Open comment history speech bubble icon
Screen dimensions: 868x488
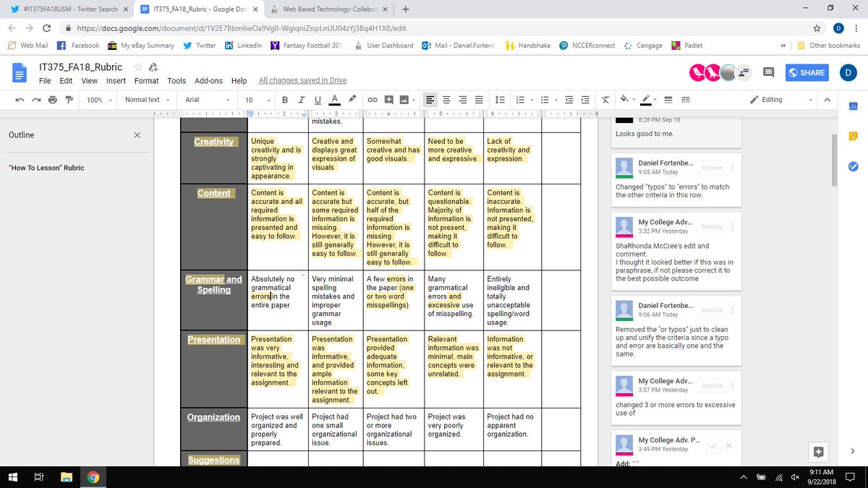pos(768,72)
